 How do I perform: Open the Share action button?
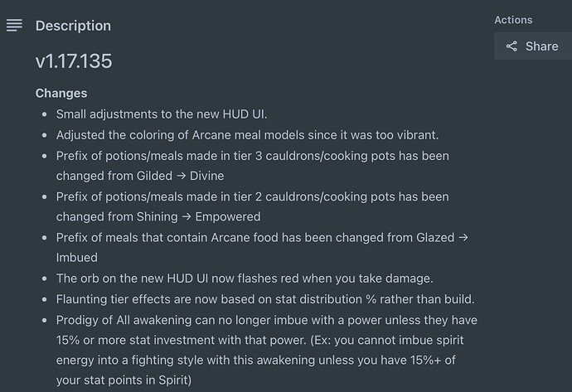tap(533, 46)
